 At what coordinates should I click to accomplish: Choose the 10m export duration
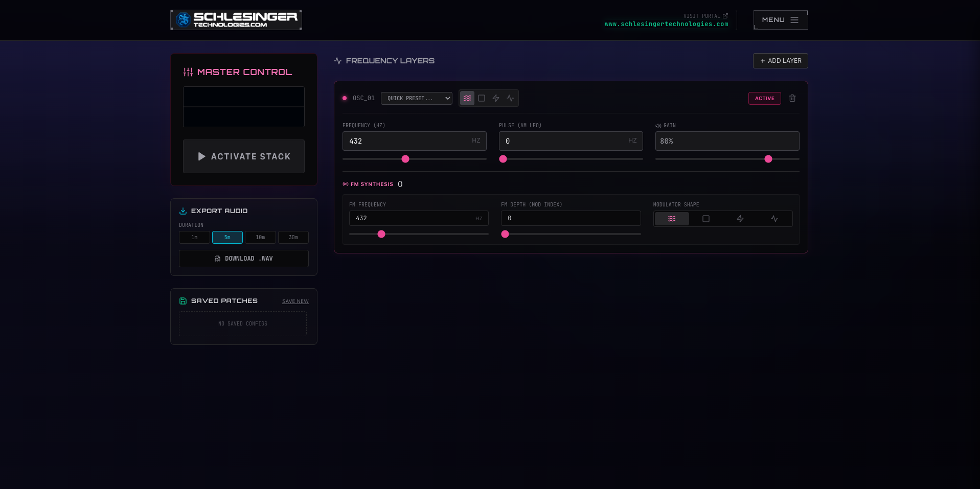click(x=260, y=238)
